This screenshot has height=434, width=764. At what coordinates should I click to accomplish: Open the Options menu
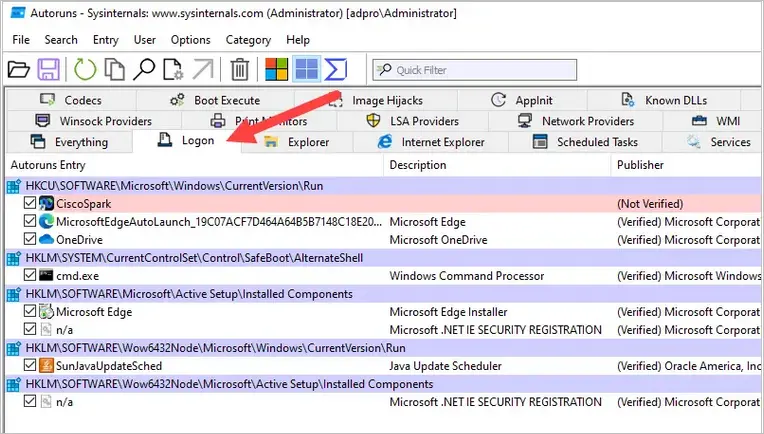coord(191,40)
